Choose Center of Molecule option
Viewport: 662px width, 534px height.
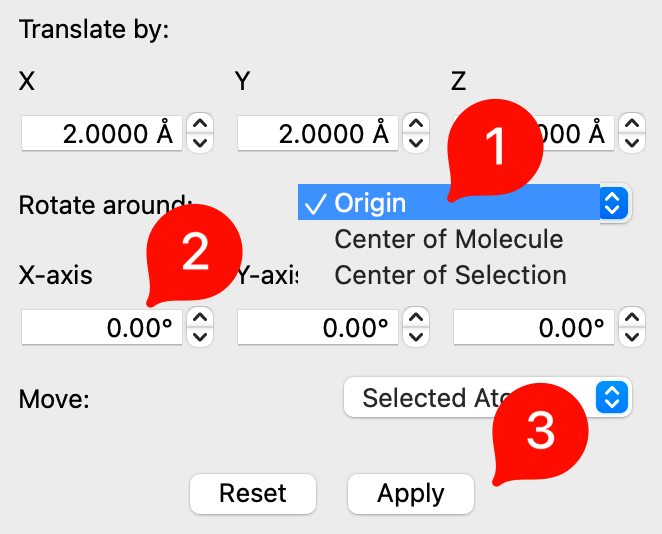coord(448,239)
